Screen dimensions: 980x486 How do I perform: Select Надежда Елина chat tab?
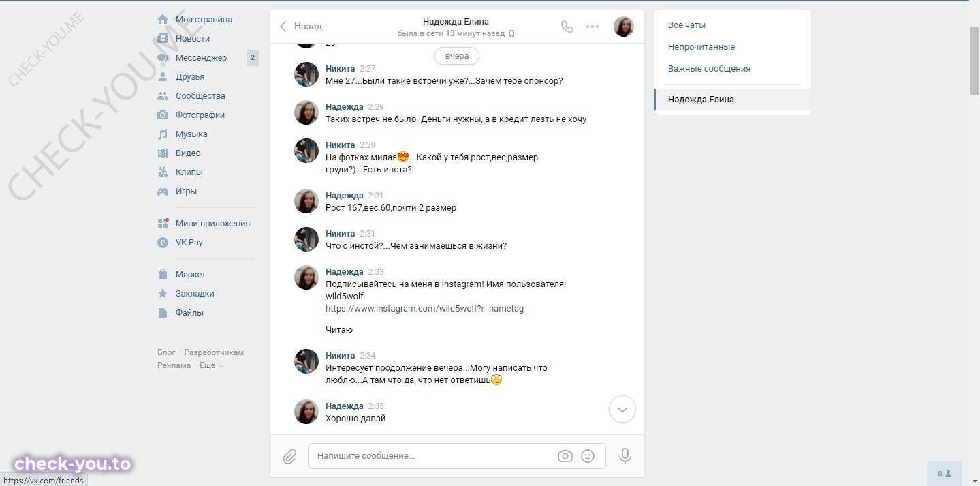[733, 100]
